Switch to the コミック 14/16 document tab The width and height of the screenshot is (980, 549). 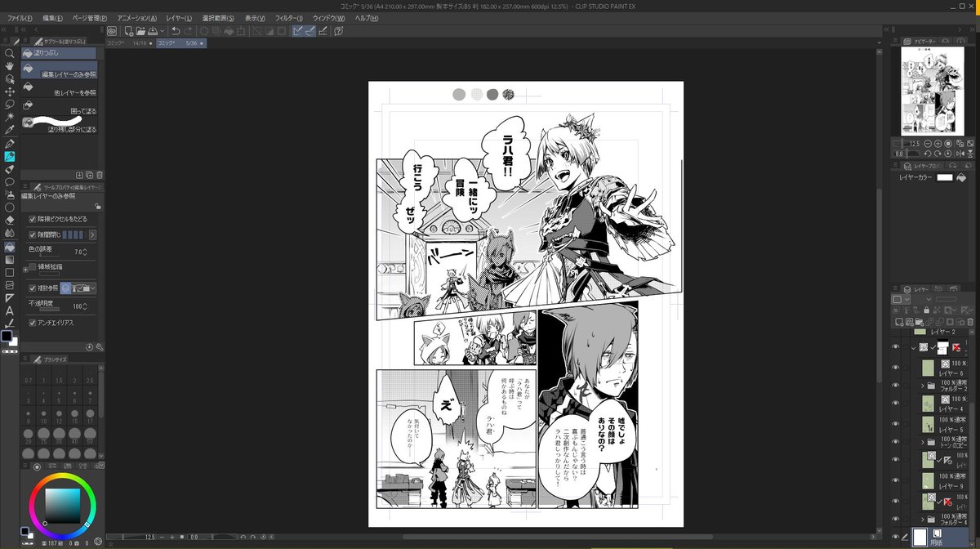[x=131, y=42]
